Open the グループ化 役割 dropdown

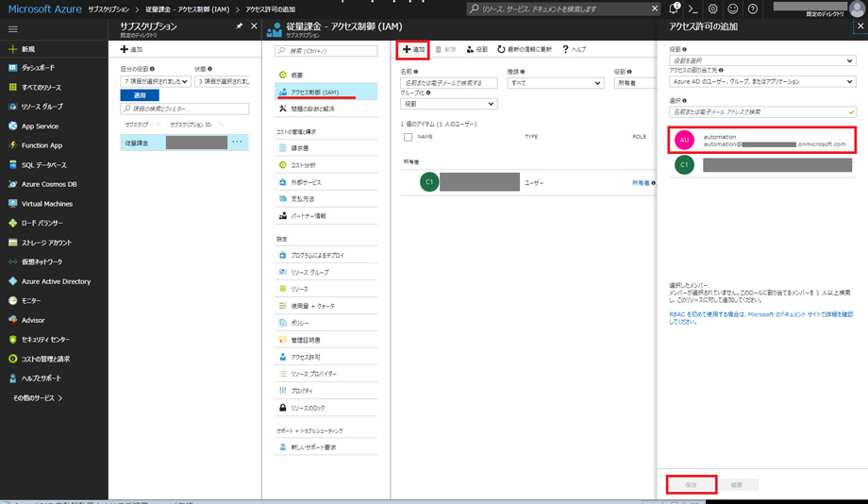pos(448,104)
